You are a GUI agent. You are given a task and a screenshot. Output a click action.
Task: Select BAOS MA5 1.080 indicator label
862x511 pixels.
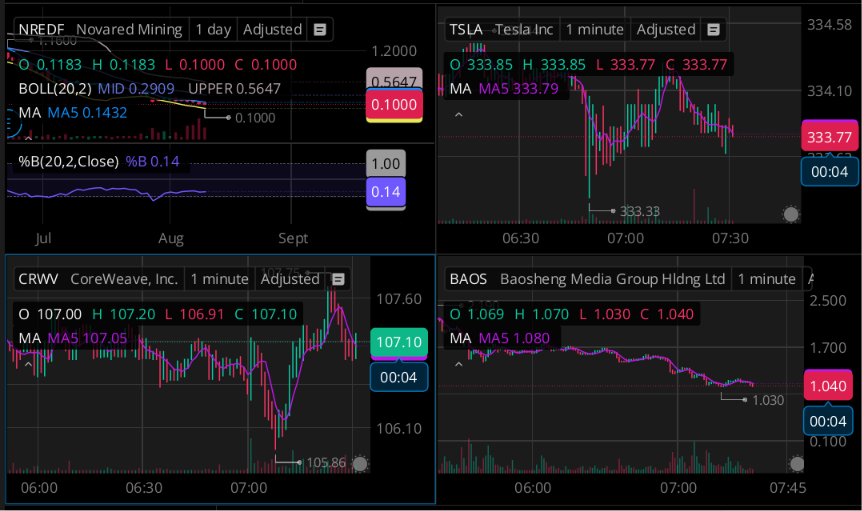point(514,338)
